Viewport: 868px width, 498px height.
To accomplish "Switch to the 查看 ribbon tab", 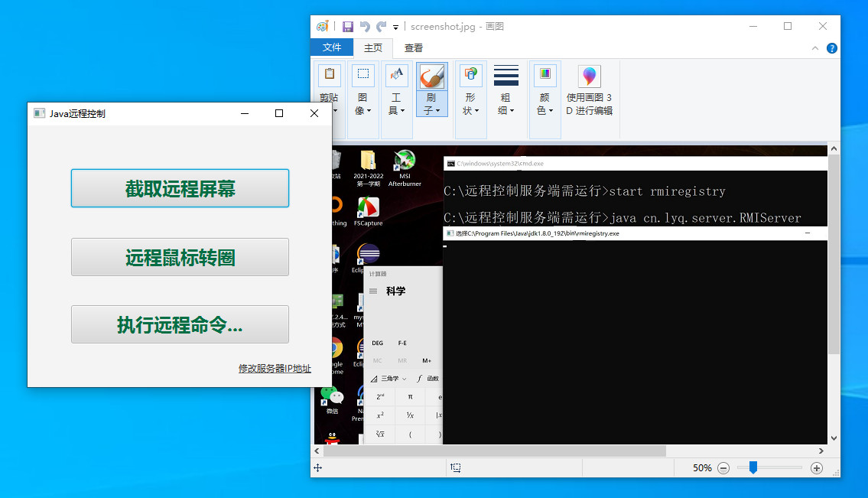I will point(414,48).
